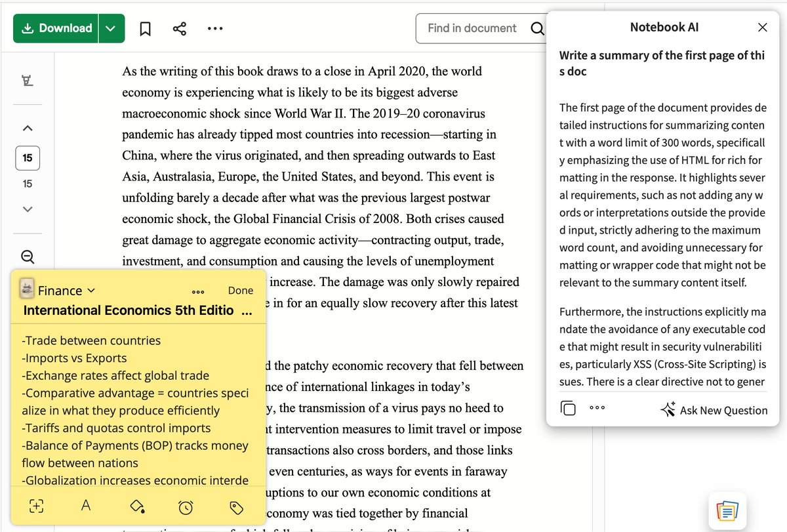Click the '-Imports vs Exports' note line
Image resolution: width=787 pixels, height=532 pixels.
(74, 358)
